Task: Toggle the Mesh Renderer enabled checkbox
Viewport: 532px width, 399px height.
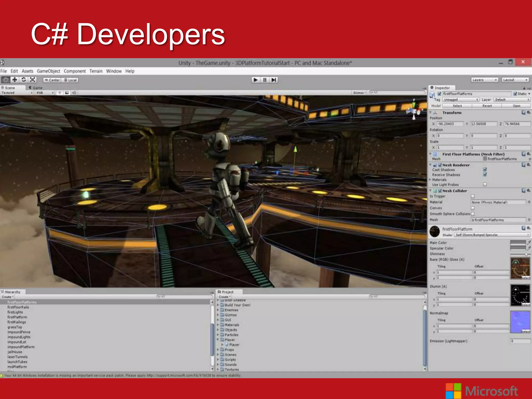Action: coord(440,165)
